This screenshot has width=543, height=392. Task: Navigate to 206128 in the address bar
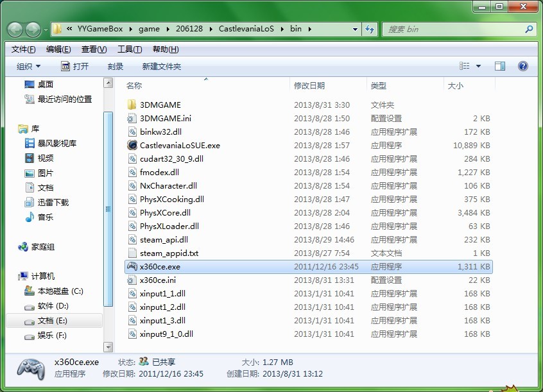click(x=189, y=29)
